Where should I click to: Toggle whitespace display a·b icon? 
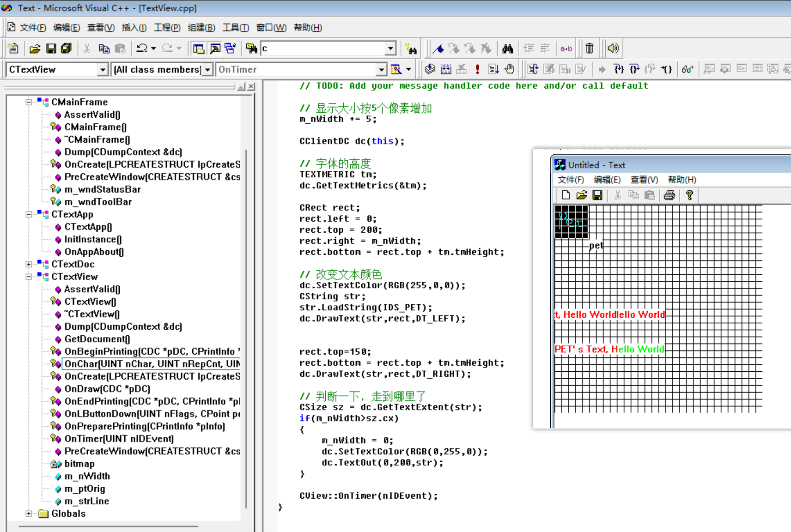566,48
